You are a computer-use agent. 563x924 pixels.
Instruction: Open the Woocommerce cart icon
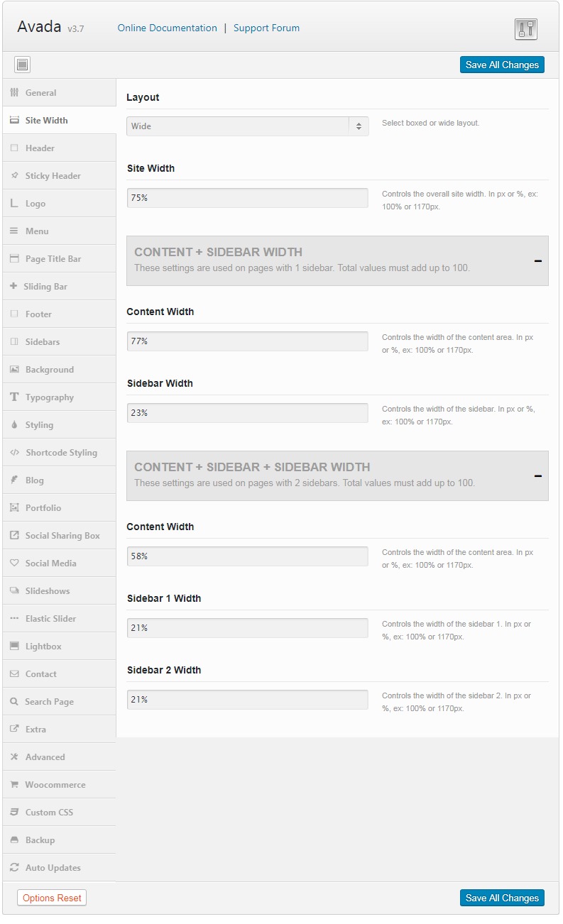click(x=14, y=785)
